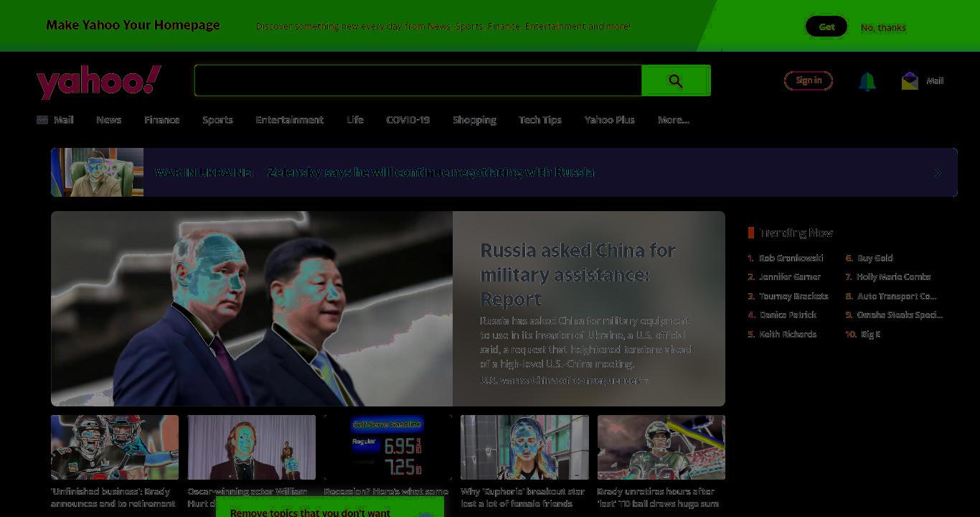Screen dimensions: 980x517
Task: Dismiss the banner with No, thanks
Action: tap(883, 27)
